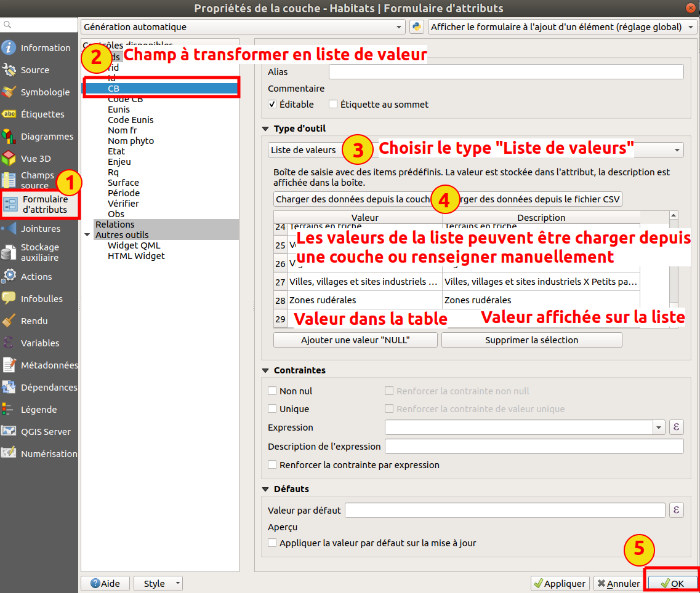Open the Jointures section icon

coord(9,228)
